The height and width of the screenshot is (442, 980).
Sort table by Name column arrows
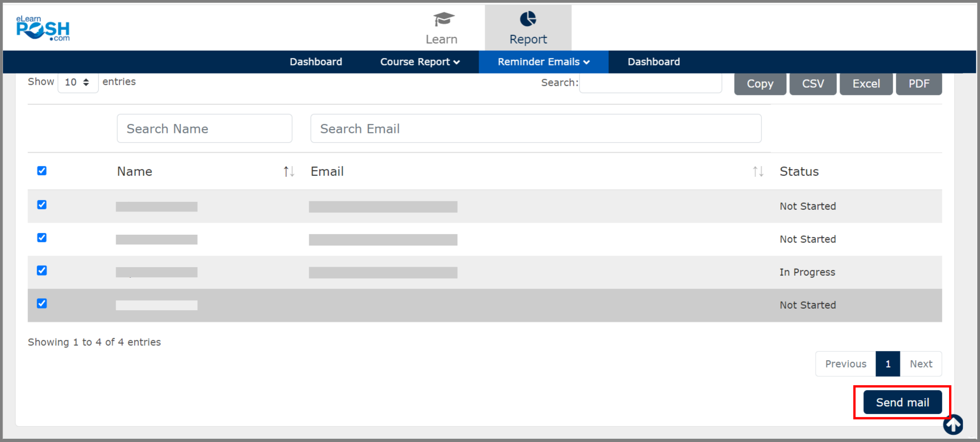point(288,172)
